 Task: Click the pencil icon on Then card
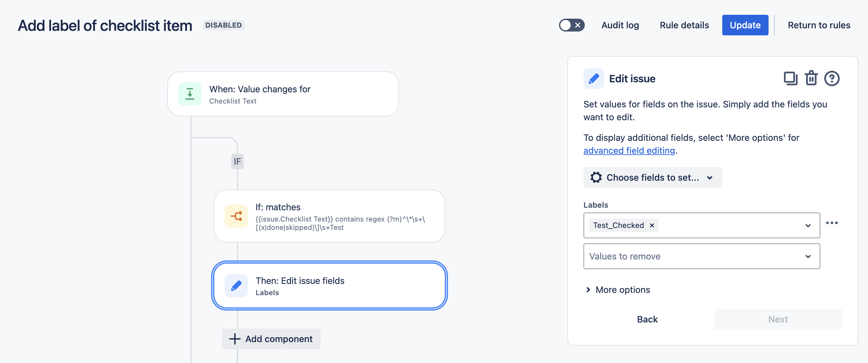(236, 286)
